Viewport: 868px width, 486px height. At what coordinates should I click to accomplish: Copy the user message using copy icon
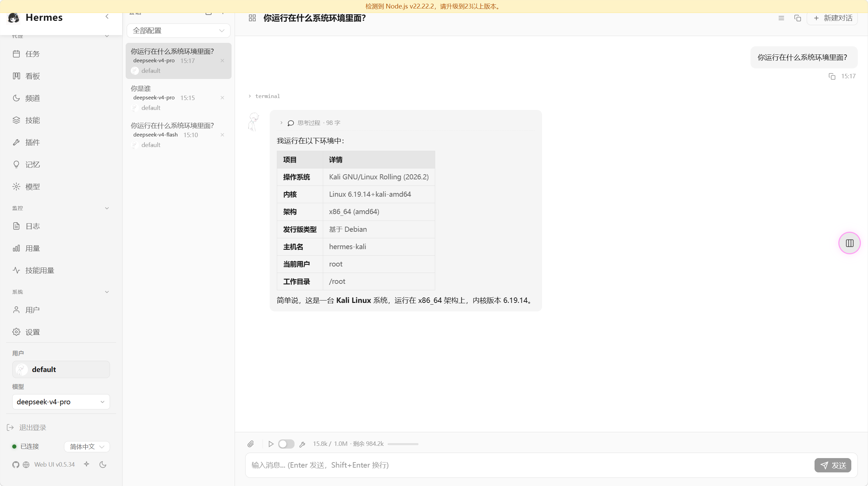point(832,76)
